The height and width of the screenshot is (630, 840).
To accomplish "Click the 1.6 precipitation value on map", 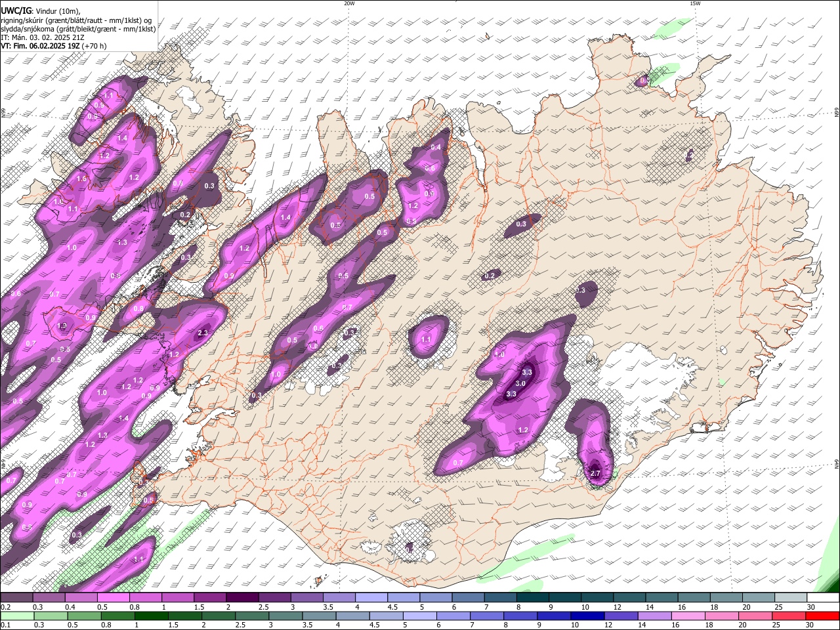I will pos(81,178).
